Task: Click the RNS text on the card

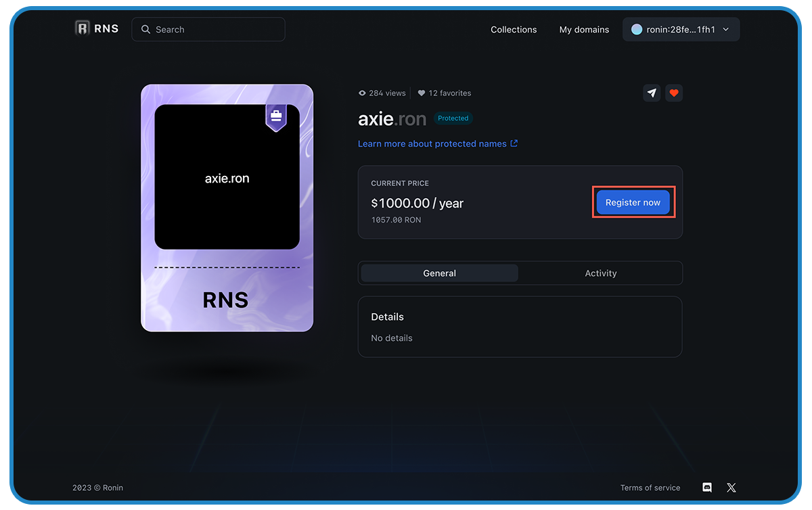Action: coord(225,300)
